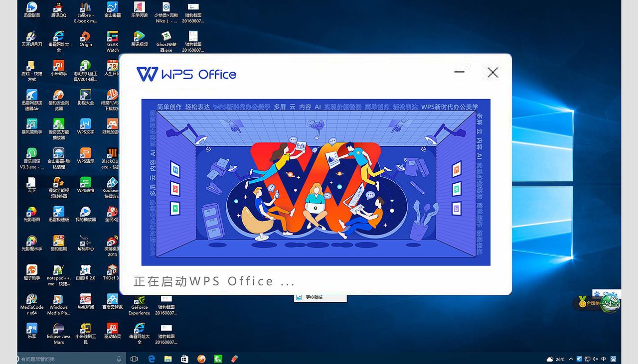The height and width of the screenshot is (364, 638).
Task: Launch the Eclipse Java Mars shortcut
Action: pyautogui.click(x=58, y=334)
